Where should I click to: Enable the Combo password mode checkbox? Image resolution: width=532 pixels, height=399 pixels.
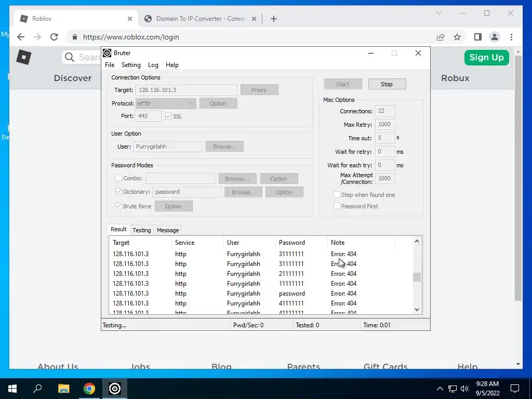pos(118,178)
